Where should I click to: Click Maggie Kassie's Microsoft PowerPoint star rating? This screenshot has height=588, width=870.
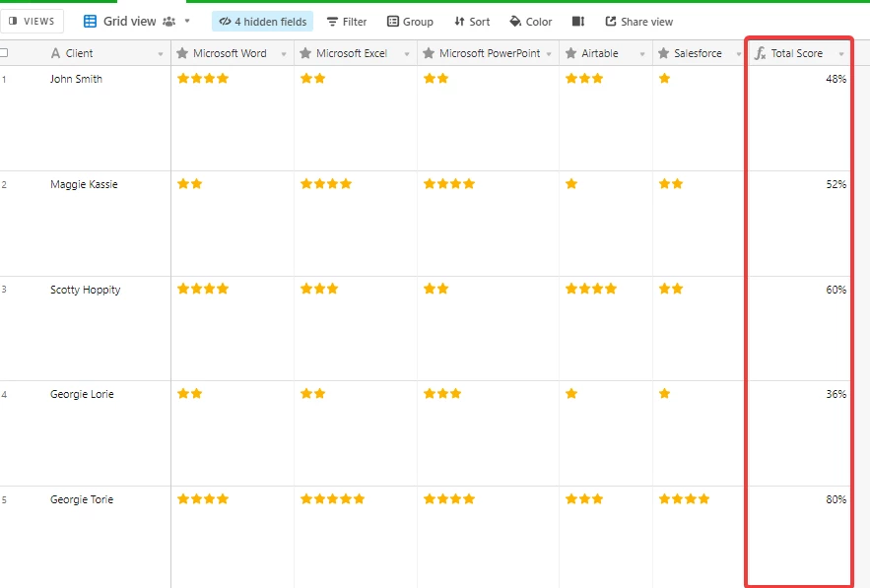pos(449,183)
